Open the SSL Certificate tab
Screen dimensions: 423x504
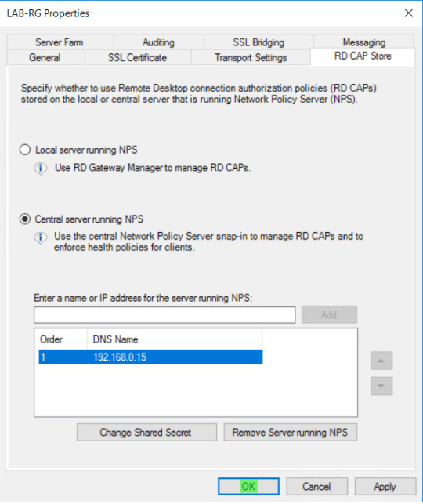(x=137, y=57)
